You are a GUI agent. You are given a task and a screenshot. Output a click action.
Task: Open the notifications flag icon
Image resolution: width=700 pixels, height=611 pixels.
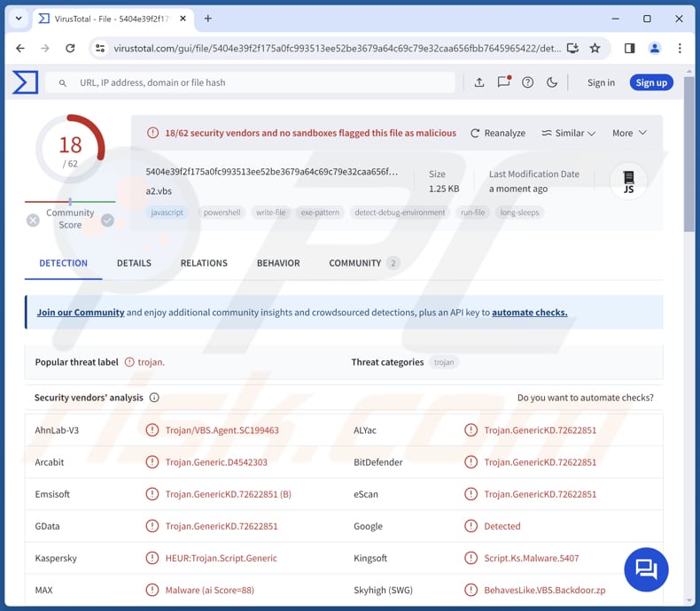pyautogui.click(x=503, y=82)
